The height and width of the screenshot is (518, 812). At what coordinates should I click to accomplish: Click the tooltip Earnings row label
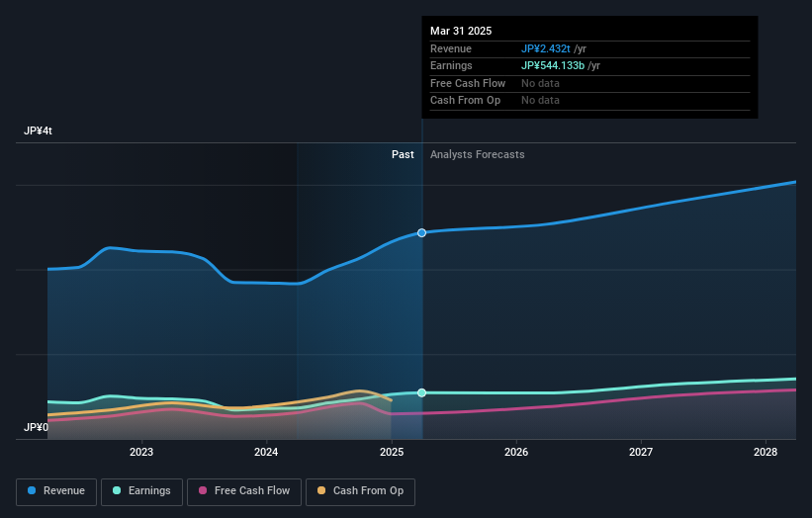451,65
